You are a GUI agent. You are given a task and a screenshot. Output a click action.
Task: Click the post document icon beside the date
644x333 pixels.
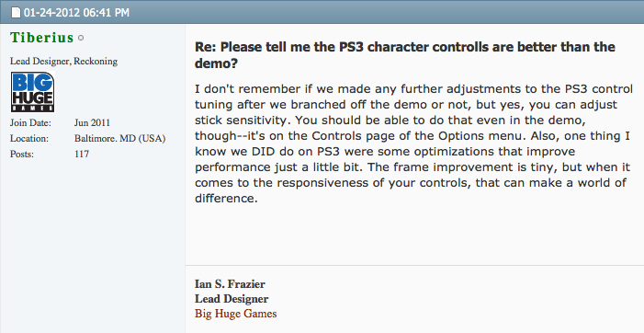(16, 12)
